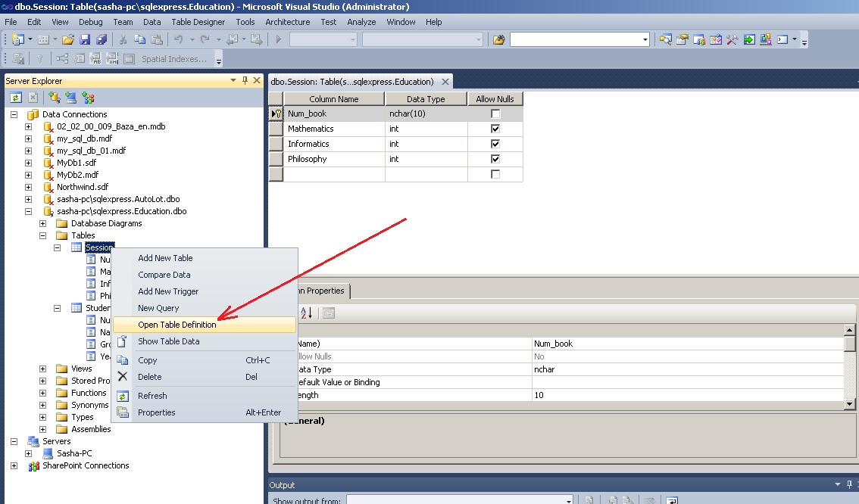Click the New Project toolbar icon
The image size is (859, 504).
tap(18, 39)
